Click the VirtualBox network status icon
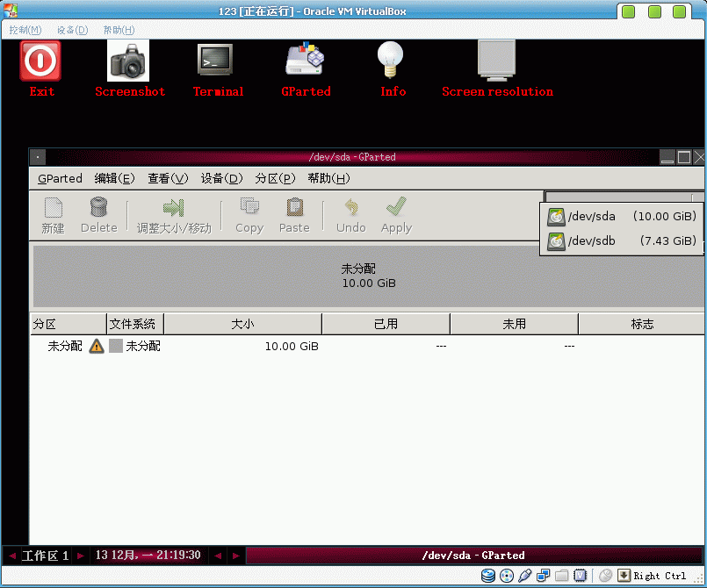 coord(544,576)
